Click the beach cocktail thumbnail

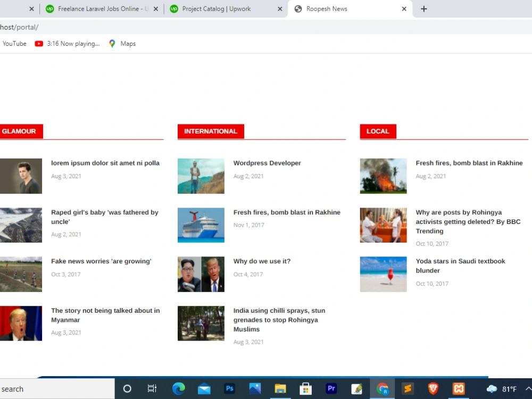pos(384,274)
